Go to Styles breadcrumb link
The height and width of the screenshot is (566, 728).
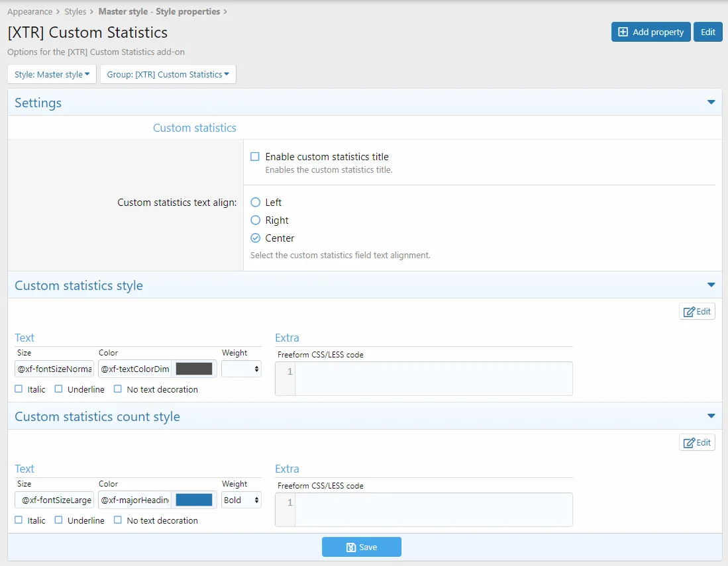coord(75,12)
